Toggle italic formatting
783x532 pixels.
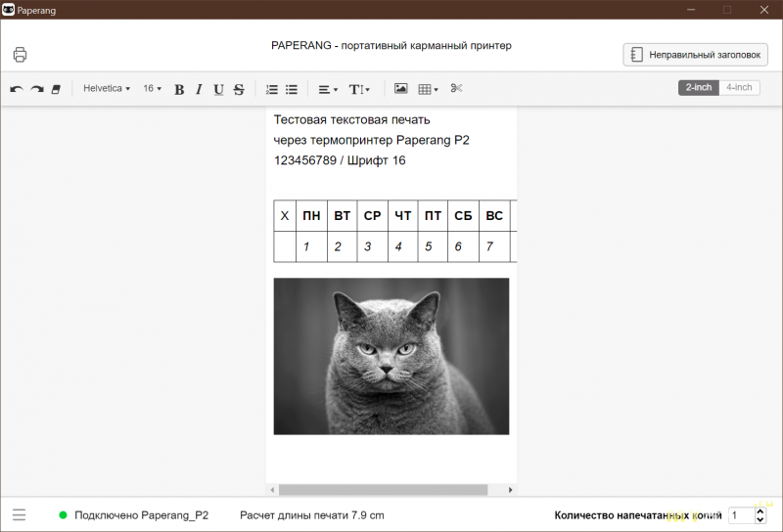199,89
